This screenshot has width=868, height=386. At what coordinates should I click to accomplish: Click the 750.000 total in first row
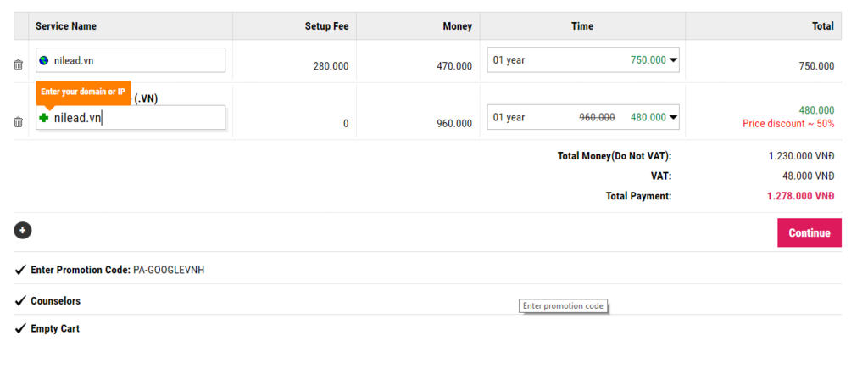point(816,66)
